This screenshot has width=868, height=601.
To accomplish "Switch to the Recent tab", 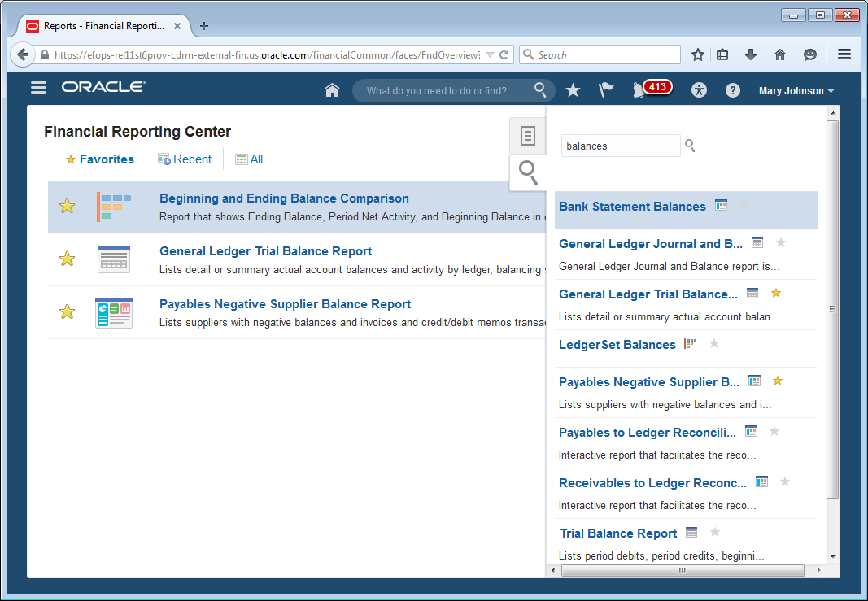I will [x=185, y=159].
